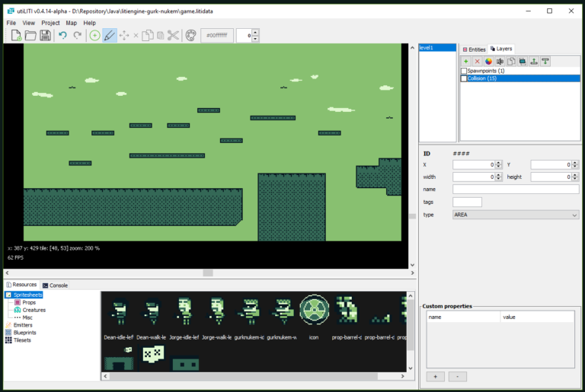Increment the X value spinner
The image size is (585, 392).
coord(498,163)
